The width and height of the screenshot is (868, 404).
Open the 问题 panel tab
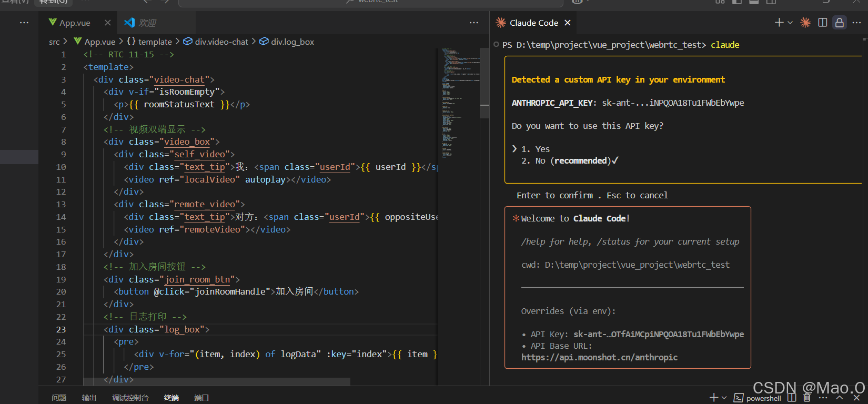click(x=59, y=398)
